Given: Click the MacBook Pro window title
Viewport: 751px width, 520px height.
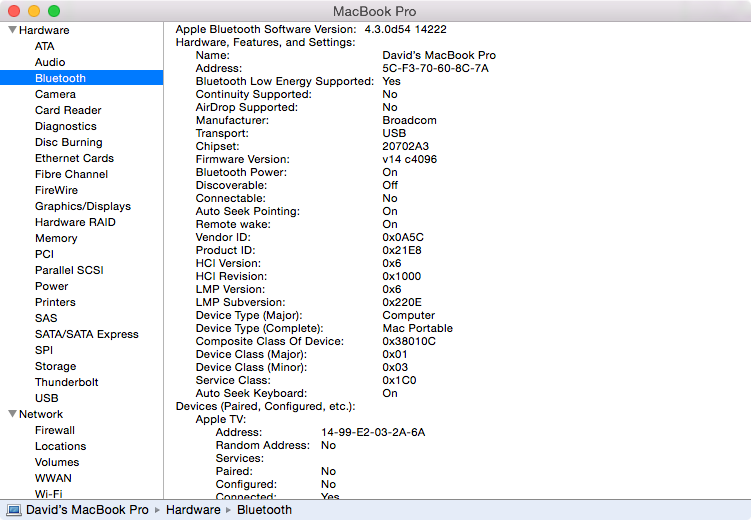Looking at the screenshot, I should coord(375,11).
